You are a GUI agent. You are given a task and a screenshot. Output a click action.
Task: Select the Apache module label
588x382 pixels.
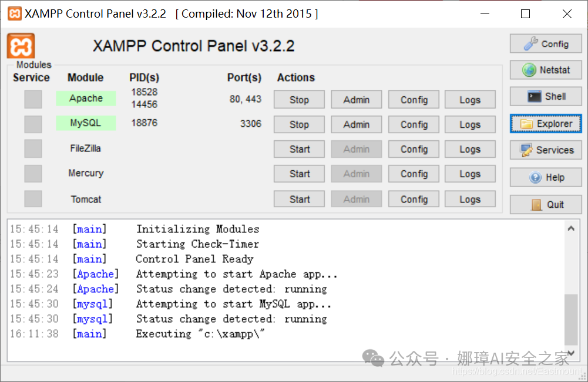pos(86,98)
